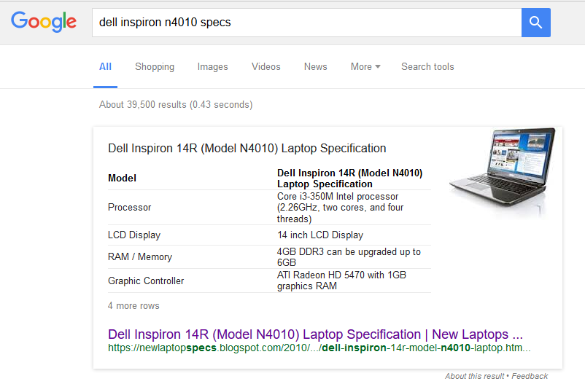Click the Model header cell

(x=122, y=178)
